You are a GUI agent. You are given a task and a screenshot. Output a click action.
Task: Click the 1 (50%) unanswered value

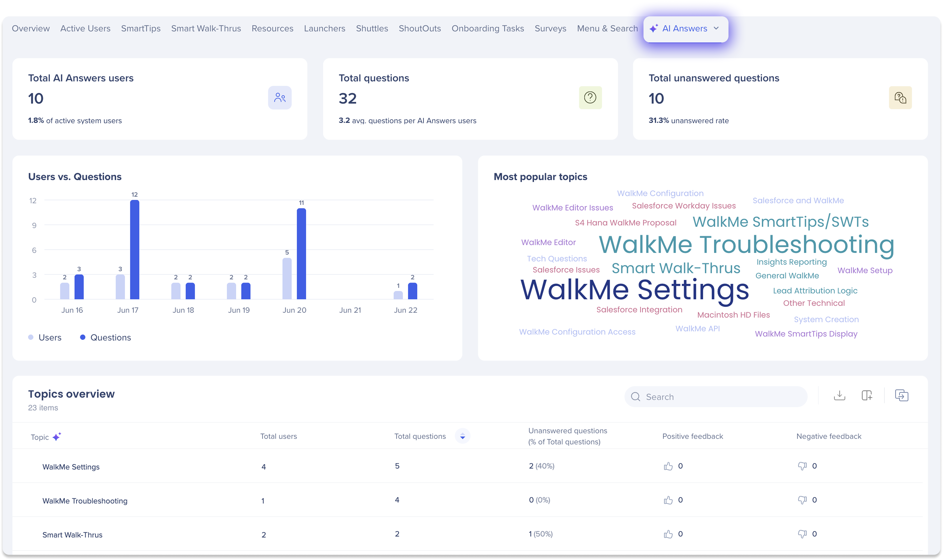[540, 534]
